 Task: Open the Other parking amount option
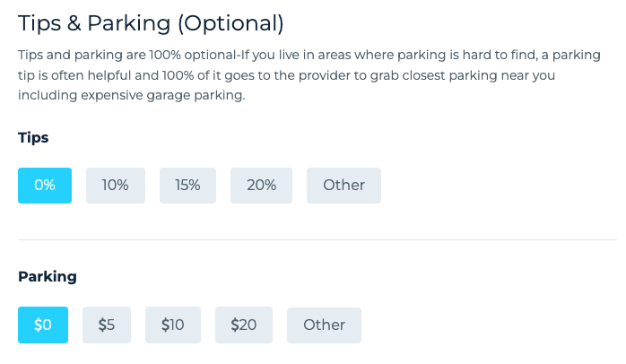(x=324, y=325)
